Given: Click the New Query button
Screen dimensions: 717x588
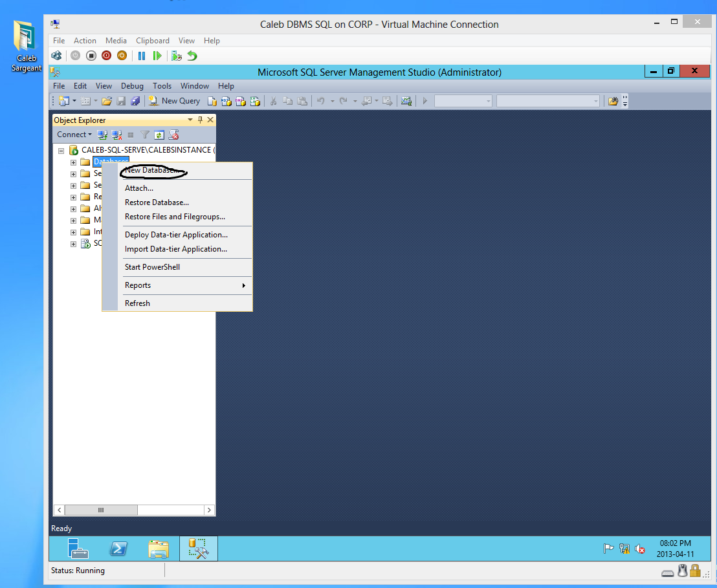Looking at the screenshot, I should [174, 101].
